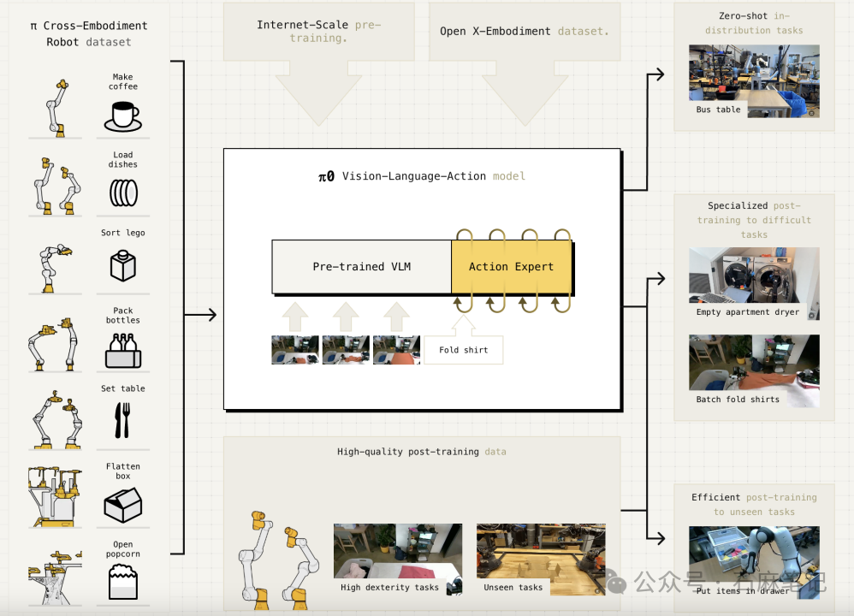Select the Flatten box label
The height and width of the screenshot is (616, 854).
(x=123, y=471)
